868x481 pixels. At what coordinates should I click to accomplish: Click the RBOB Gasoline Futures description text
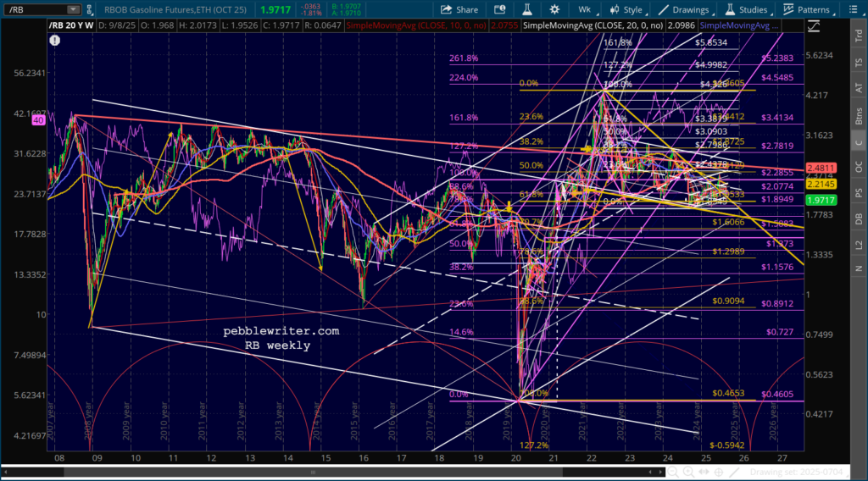[175, 9]
